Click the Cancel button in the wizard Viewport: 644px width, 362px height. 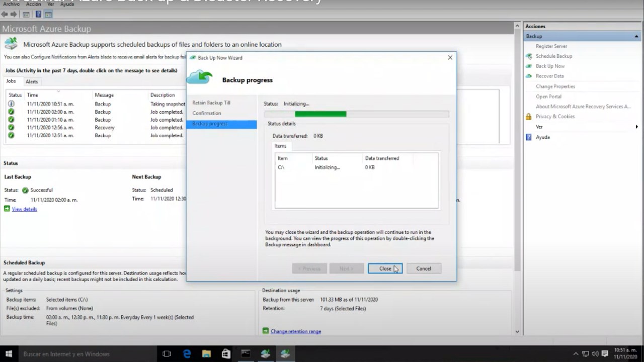(424, 268)
